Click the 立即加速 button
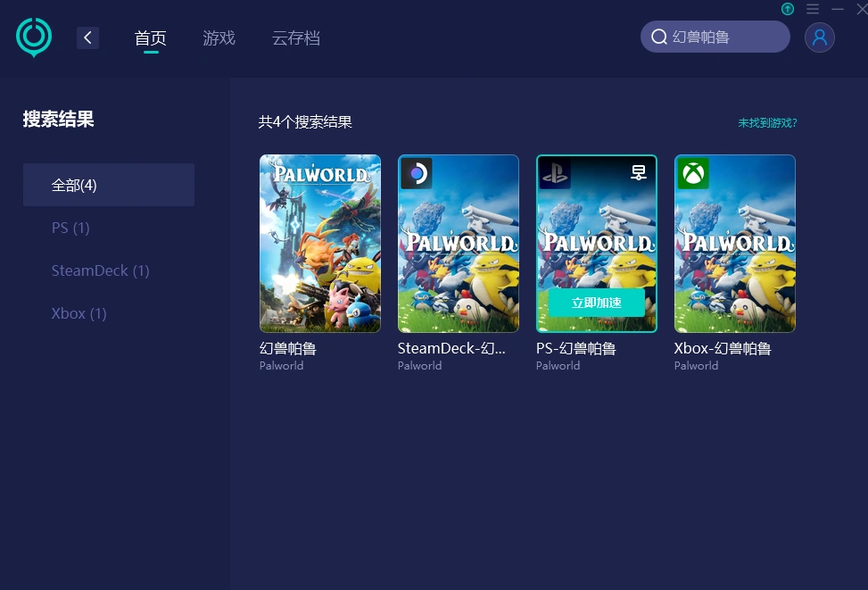The image size is (868, 590). 596,303
